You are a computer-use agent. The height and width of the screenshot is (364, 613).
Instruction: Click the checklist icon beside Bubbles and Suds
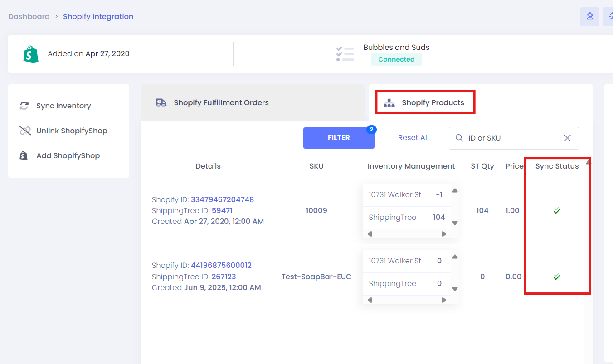tap(345, 53)
